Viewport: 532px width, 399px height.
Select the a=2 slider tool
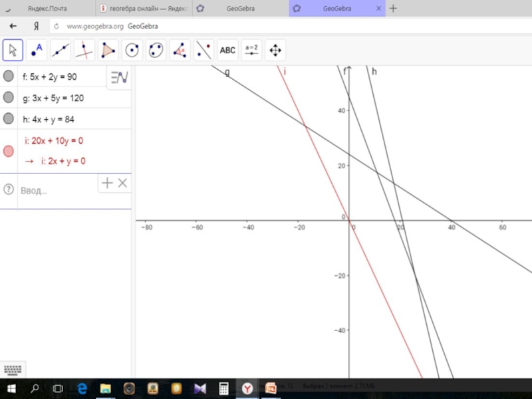tap(251, 50)
